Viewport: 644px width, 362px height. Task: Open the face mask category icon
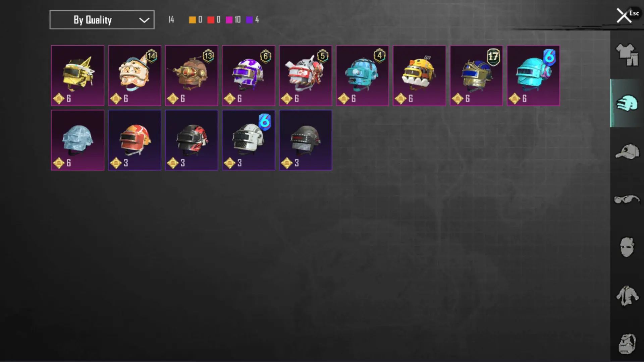[x=627, y=247]
